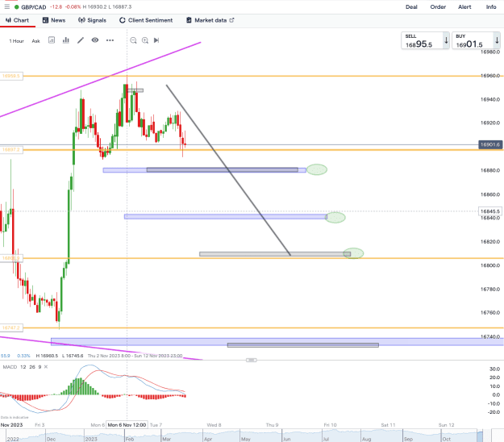Zoom out using the minus magnifier
The image size is (504, 442).
133,40
